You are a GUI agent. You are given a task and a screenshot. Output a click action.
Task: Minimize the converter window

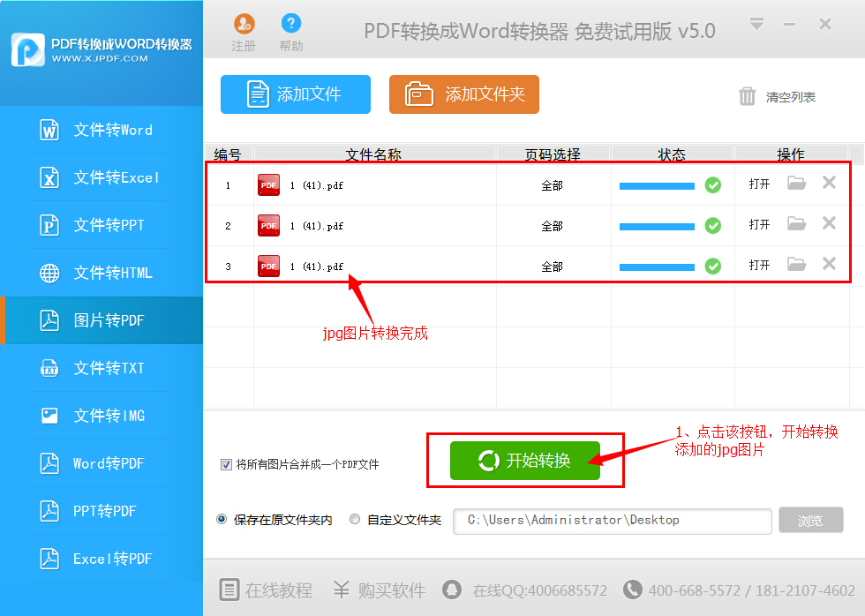pyautogui.click(x=790, y=24)
